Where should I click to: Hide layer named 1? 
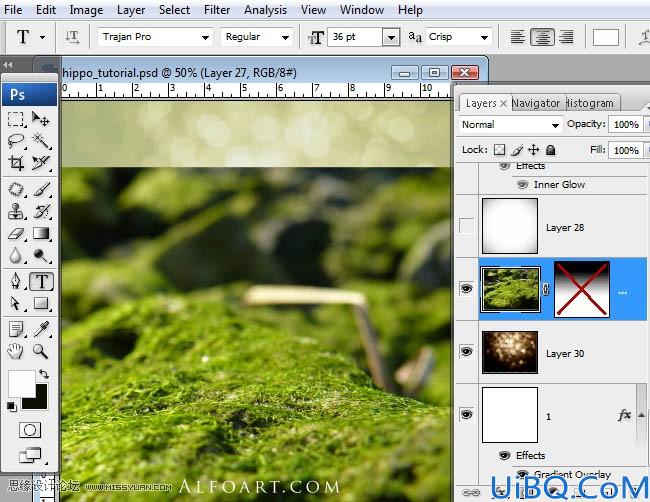[x=466, y=415]
